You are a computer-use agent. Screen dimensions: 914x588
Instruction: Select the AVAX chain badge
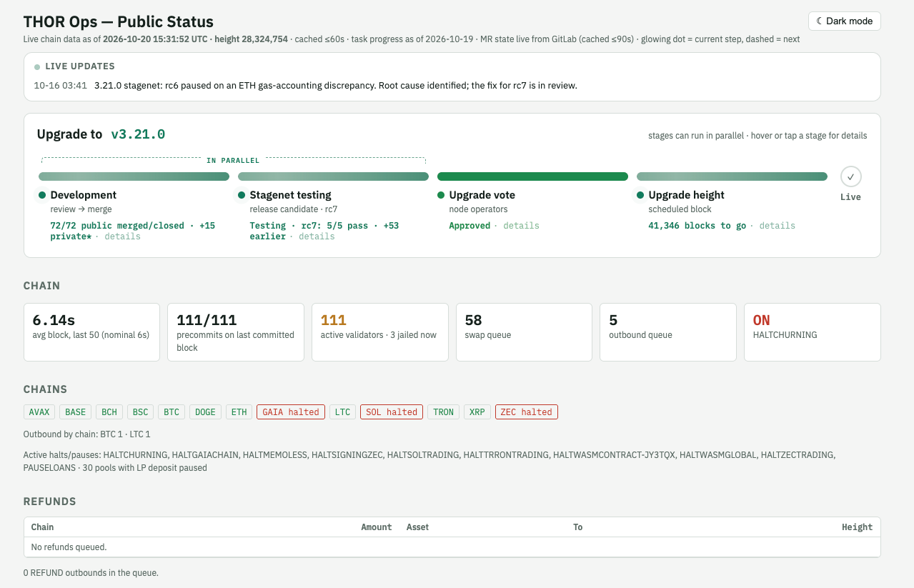[39, 412]
